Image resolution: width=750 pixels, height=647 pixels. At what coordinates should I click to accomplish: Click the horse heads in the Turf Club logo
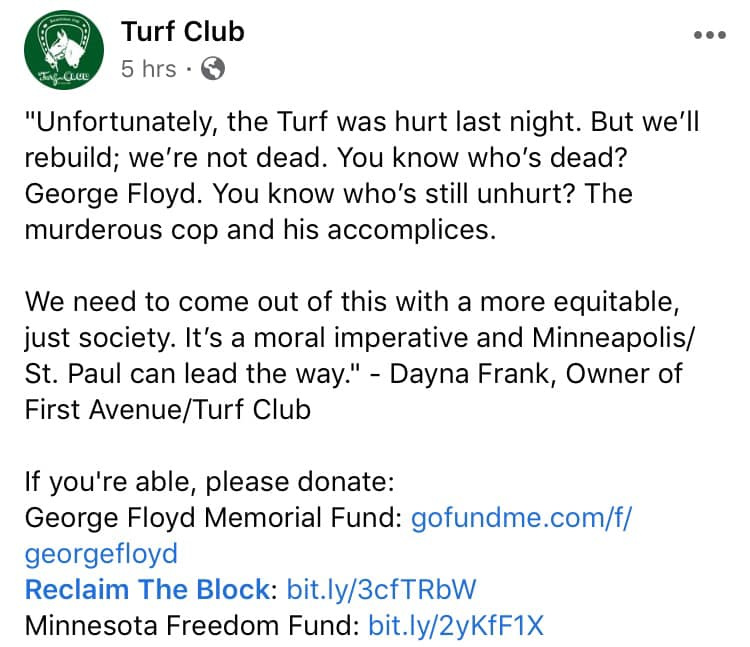[x=66, y=48]
